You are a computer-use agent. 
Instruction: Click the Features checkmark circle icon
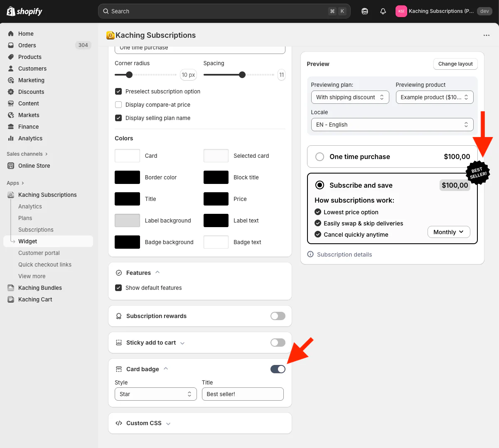[119, 273]
